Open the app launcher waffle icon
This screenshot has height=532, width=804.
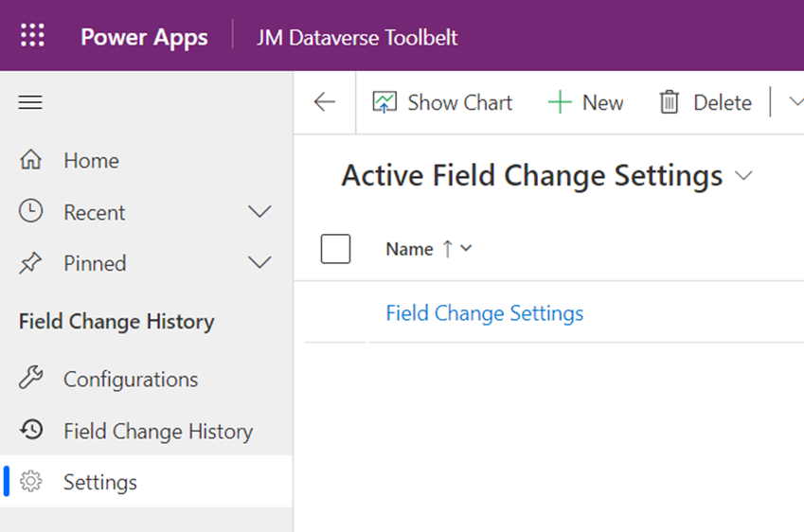32,36
